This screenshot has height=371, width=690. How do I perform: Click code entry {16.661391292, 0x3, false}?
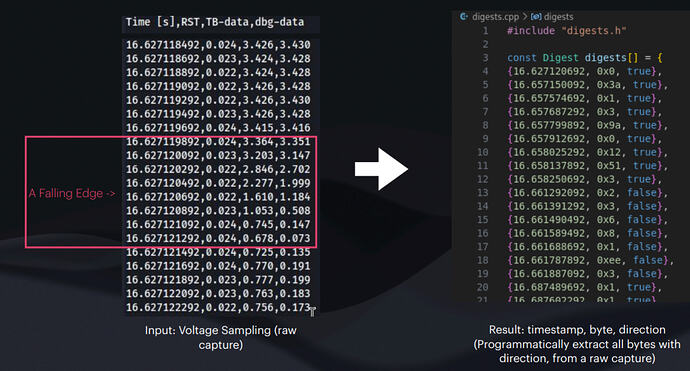point(587,206)
